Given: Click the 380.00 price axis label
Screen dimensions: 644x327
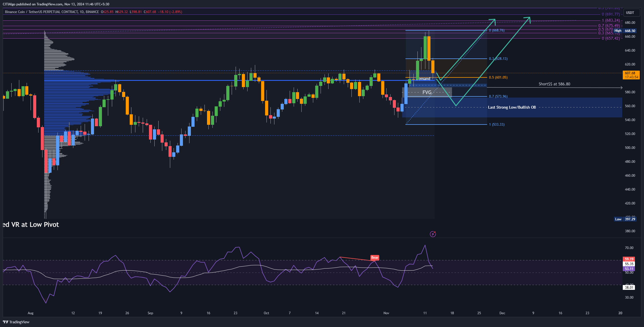Looking at the screenshot, I should coord(630,231).
